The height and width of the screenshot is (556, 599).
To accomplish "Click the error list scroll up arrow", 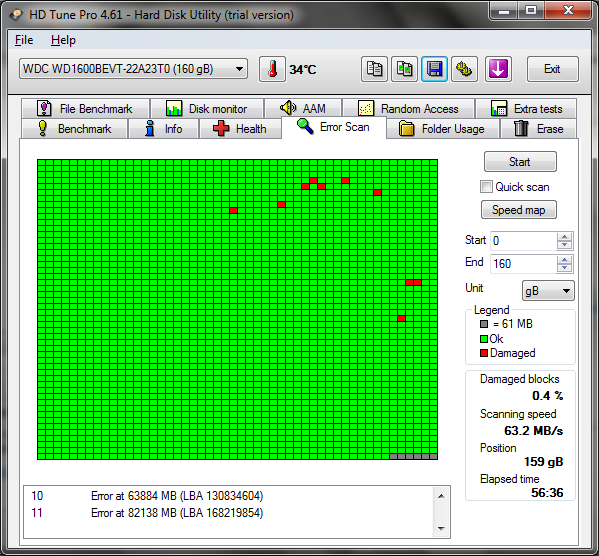I will tap(441, 496).
